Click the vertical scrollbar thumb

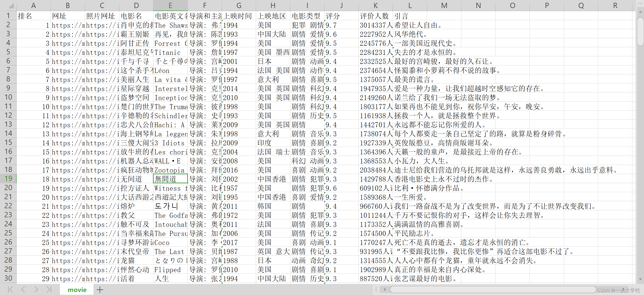click(x=640, y=31)
